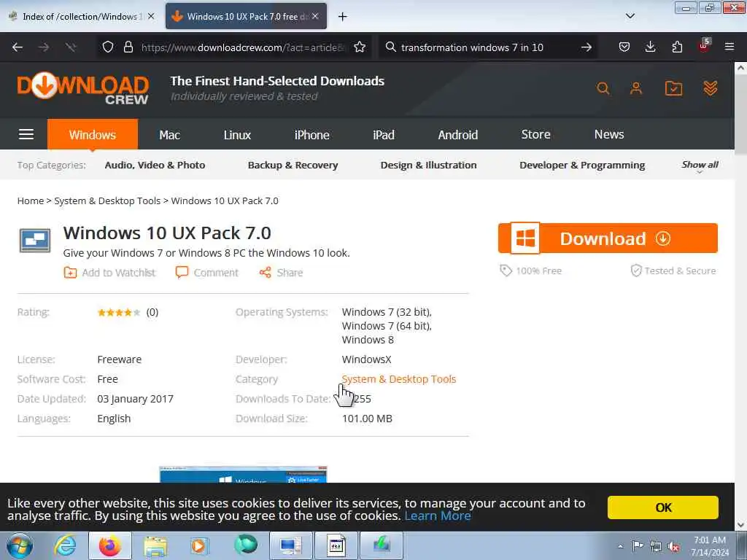Open the Firefox downloads panel
The image size is (747, 560).
pyautogui.click(x=650, y=47)
